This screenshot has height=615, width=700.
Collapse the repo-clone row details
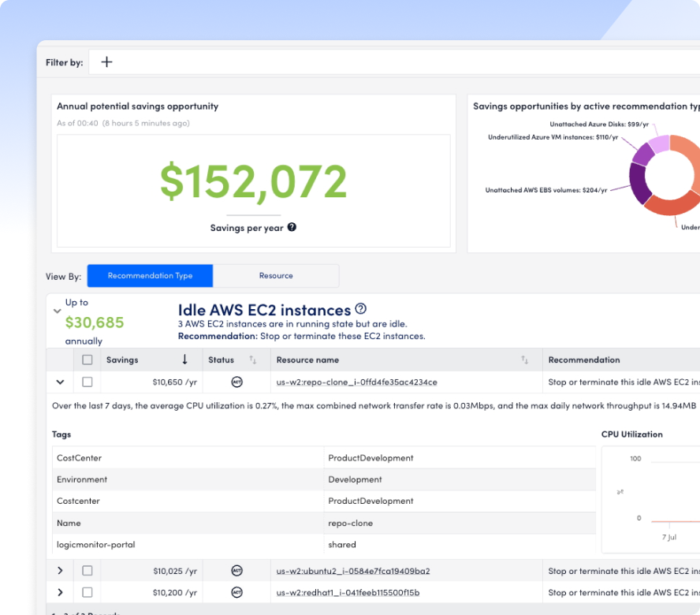(60, 382)
